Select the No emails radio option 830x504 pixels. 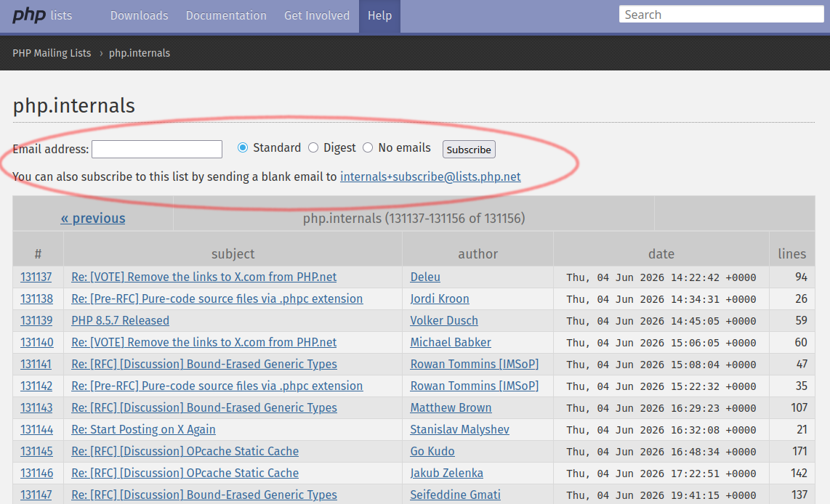368,147
